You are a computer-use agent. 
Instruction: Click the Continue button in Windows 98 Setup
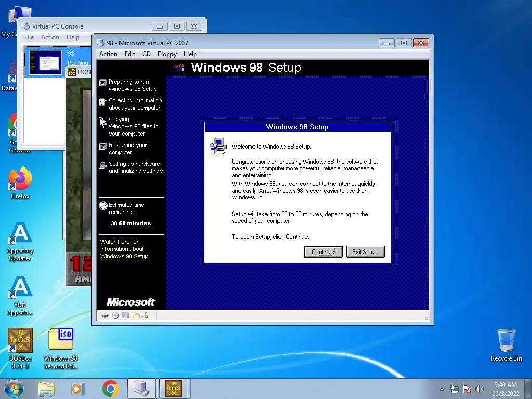pos(323,252)
